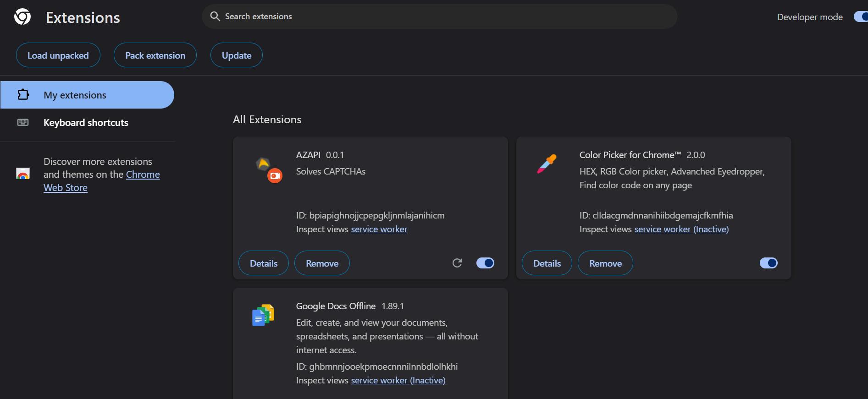This screenshot has height=399, width=868.
Task: Reload the AZAPI extension
Action: tap(457, 263)
